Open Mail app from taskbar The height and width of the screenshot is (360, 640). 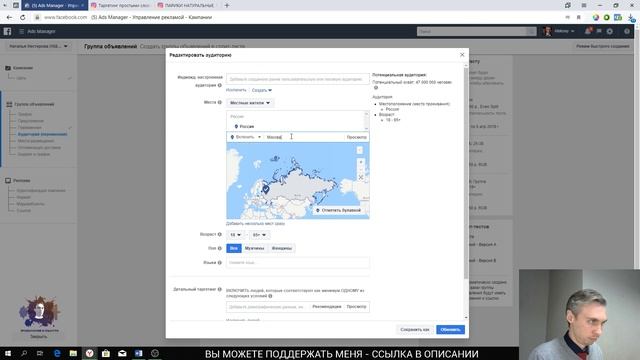[x=122, y=353]
